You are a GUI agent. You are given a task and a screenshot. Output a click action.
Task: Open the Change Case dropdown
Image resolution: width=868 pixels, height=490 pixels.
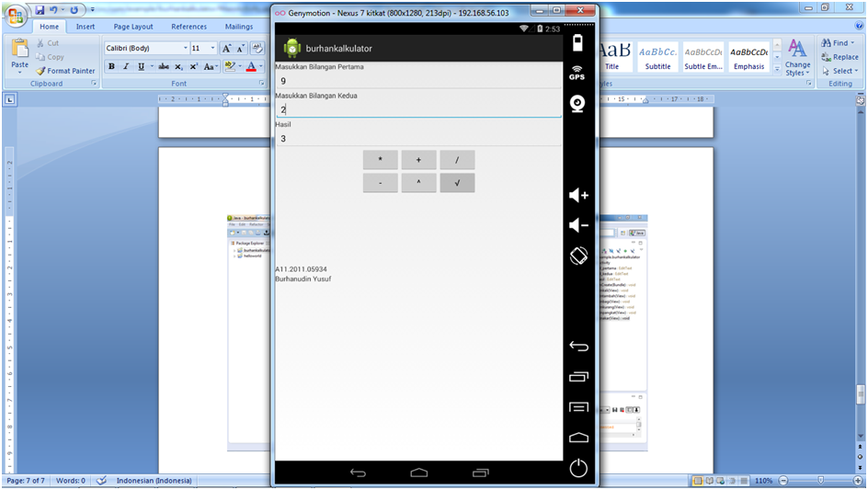pos(210,66)
